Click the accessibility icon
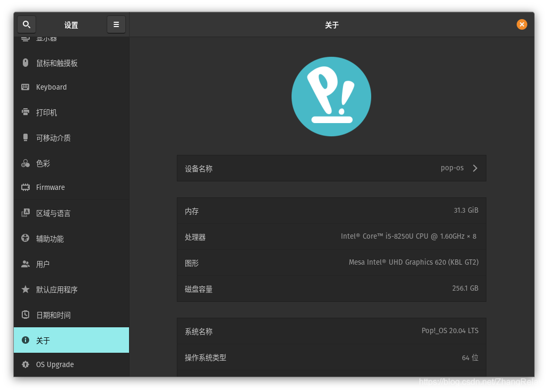 pyautogui.click(x=25, y=238)
